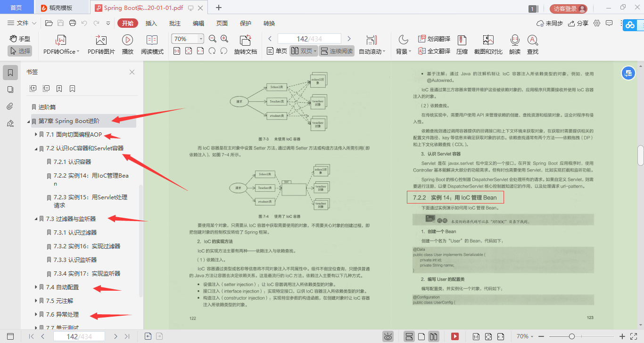Zoom out with toolbar magnifier minus

[212, 39]
